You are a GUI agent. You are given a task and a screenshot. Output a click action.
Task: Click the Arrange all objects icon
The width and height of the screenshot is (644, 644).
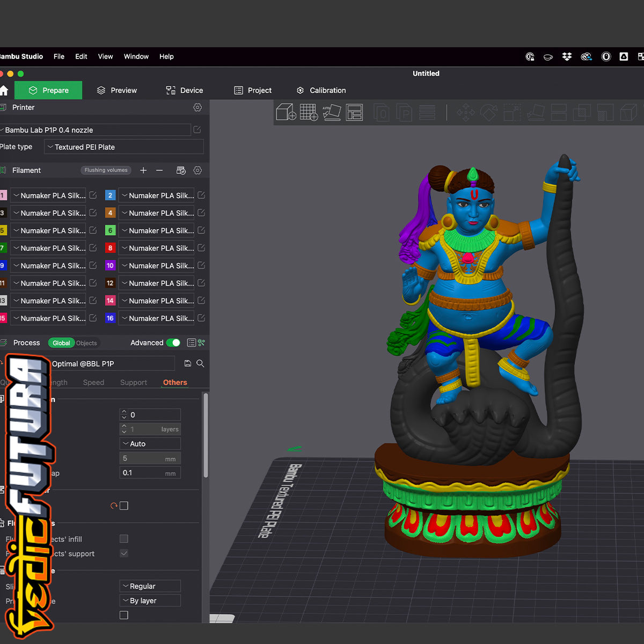pyautogui.click(x=354, y=112)
